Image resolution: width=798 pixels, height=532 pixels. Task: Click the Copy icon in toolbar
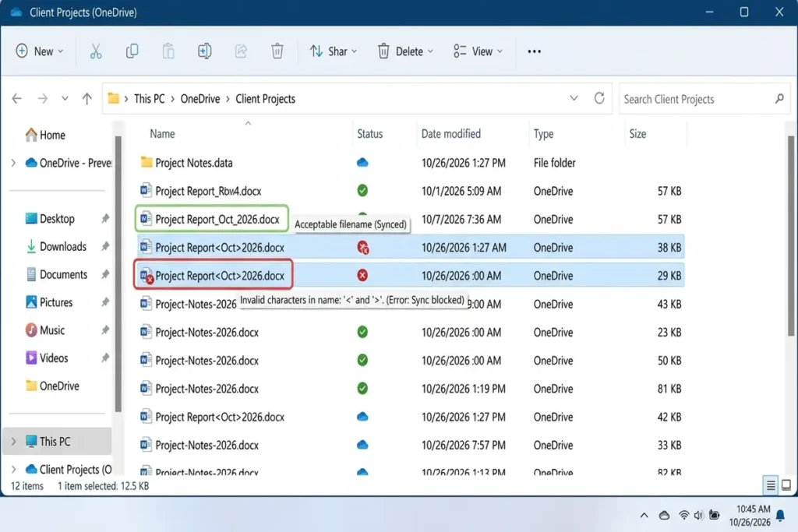point(132,51)
